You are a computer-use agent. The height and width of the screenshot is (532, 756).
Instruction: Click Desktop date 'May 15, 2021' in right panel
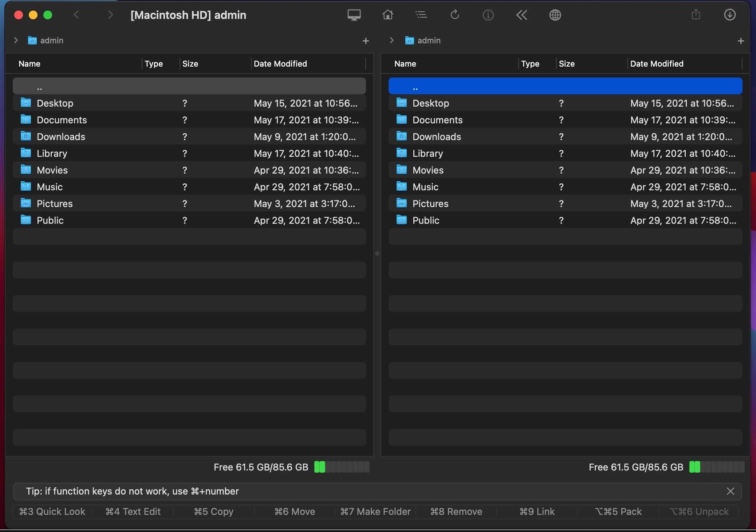coord(682,103)
